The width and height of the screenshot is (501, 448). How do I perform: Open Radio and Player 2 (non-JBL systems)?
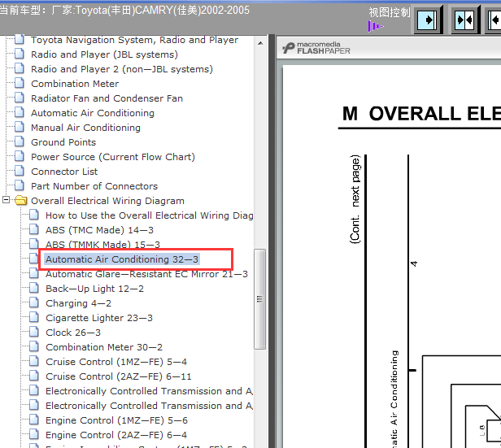point(122,69)
